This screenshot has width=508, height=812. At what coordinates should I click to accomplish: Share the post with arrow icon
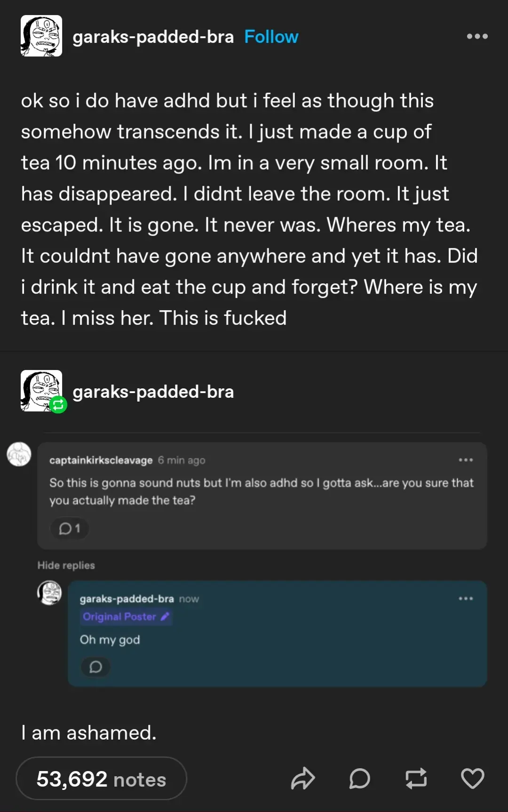(303, 778)
